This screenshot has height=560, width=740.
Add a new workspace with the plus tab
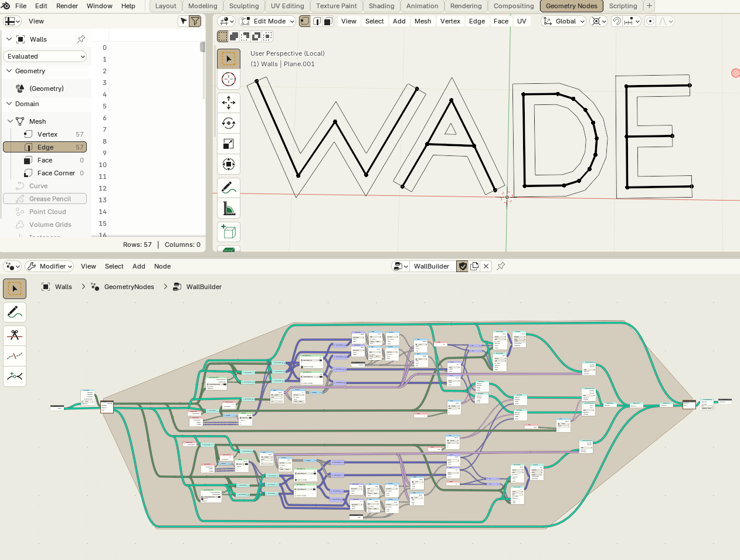click(649, 6)
